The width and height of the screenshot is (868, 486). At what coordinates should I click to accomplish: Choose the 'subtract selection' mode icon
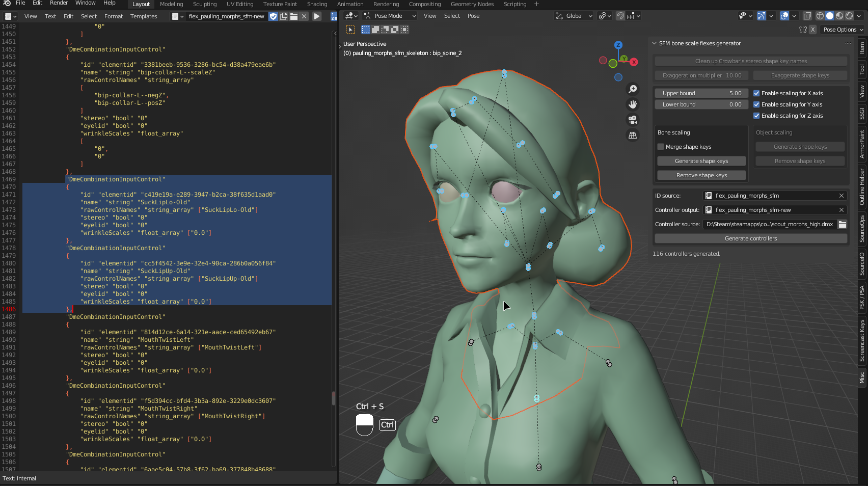(x=385, y=30)
